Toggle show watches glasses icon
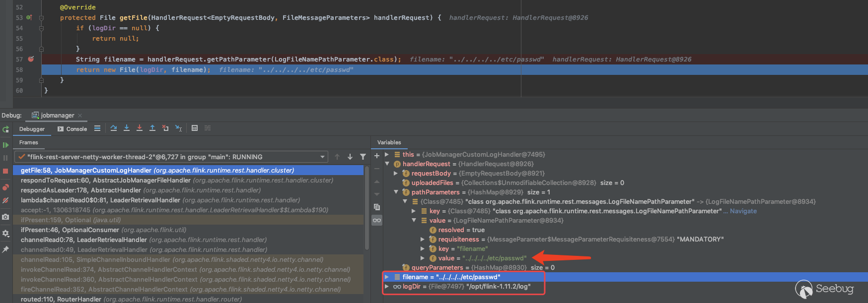Image resolution: width=868 pixels, height=303 pixels. [x=377, y=220]
